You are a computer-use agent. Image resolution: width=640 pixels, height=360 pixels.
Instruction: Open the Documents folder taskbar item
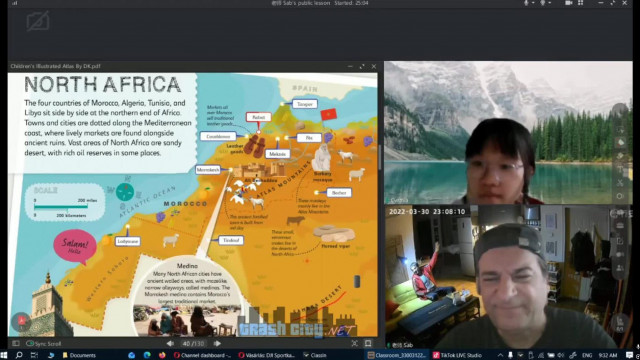[x=79, y=355]
